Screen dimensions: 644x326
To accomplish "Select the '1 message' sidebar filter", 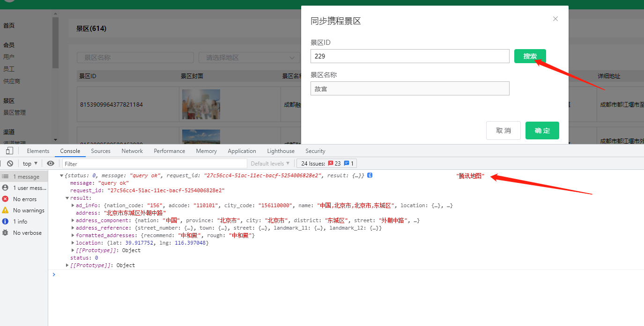I will pyautogui.click(x=24, y=177).
